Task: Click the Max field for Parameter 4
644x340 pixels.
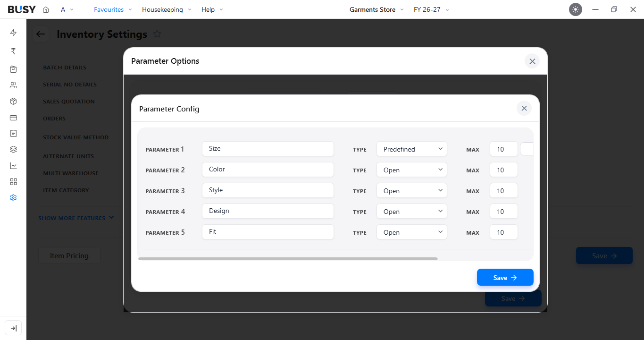Action: tap(504, 211)
